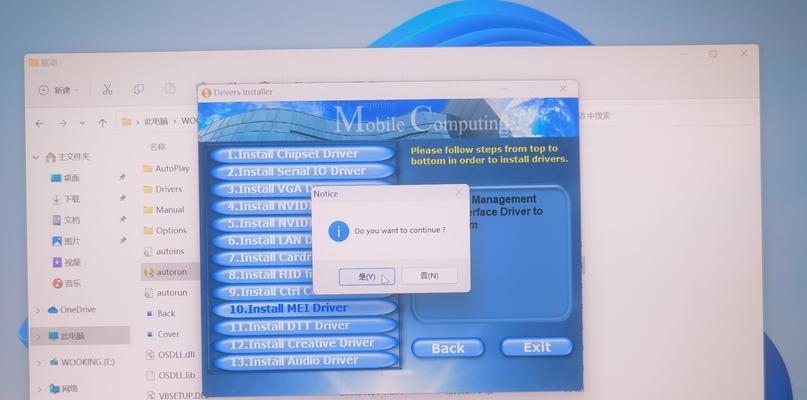Expand the 此电脑 tree node

[x=38, y=337]
